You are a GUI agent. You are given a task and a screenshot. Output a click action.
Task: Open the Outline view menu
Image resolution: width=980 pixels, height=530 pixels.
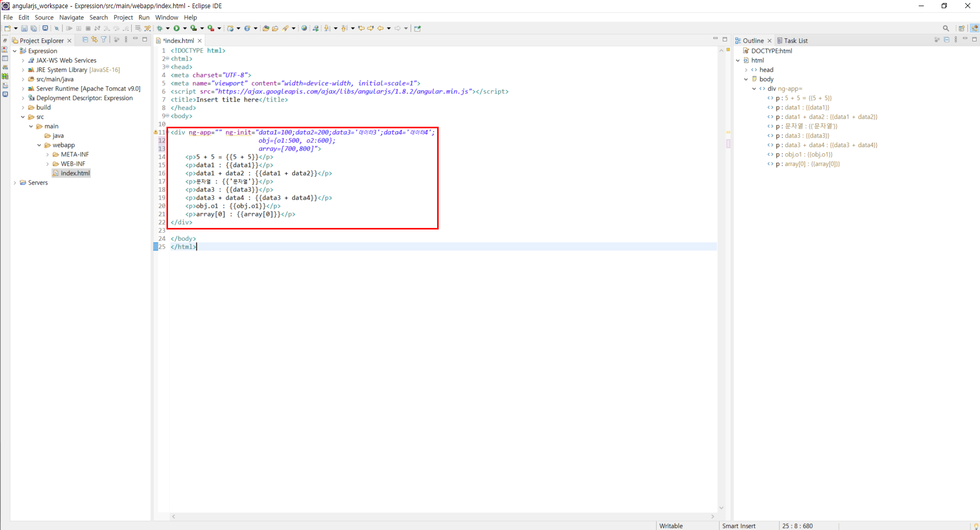pyautogui.click(x=956, y=40)
